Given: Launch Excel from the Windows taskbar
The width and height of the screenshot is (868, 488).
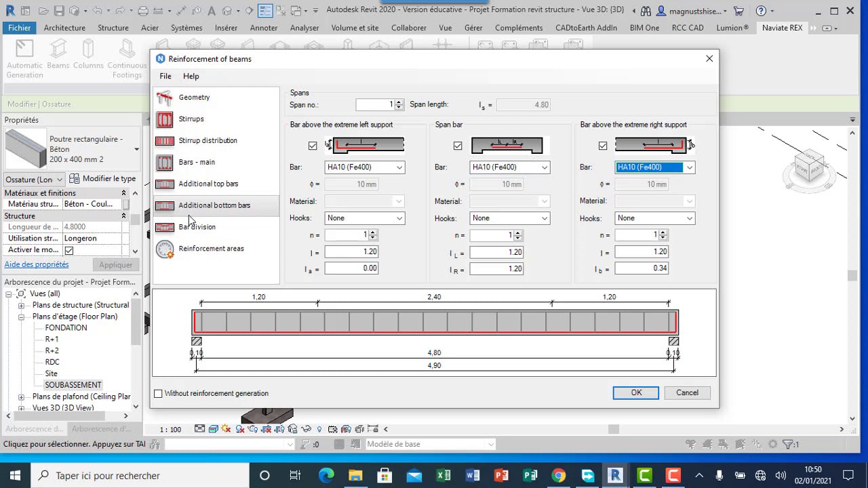Looking at the screenshot, I should [443, 475].
